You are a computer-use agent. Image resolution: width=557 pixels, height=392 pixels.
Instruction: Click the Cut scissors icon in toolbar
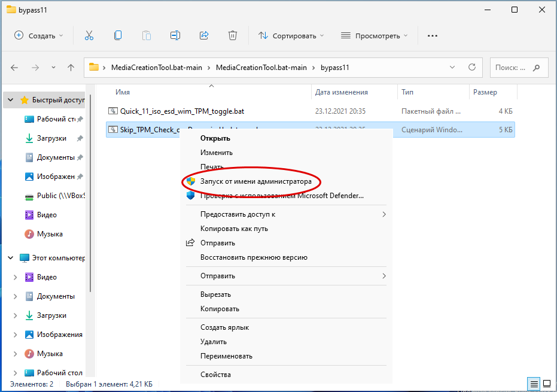(89, 35)
